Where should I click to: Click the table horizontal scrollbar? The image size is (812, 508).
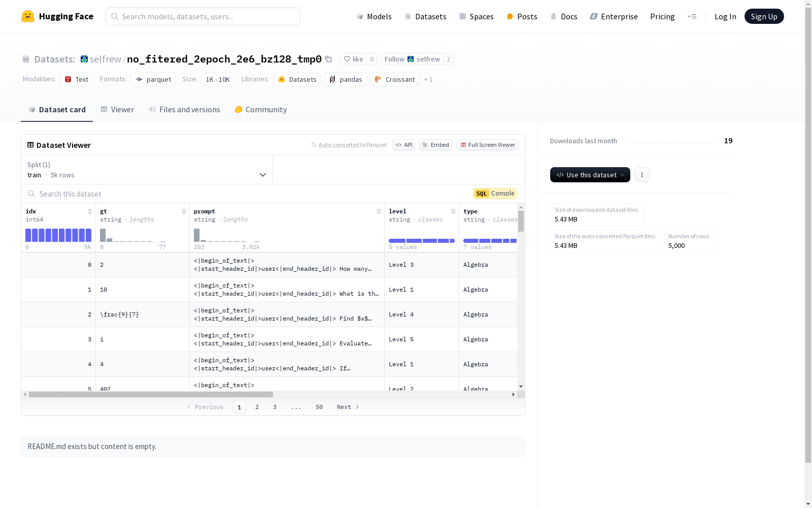tap(151, 394)
